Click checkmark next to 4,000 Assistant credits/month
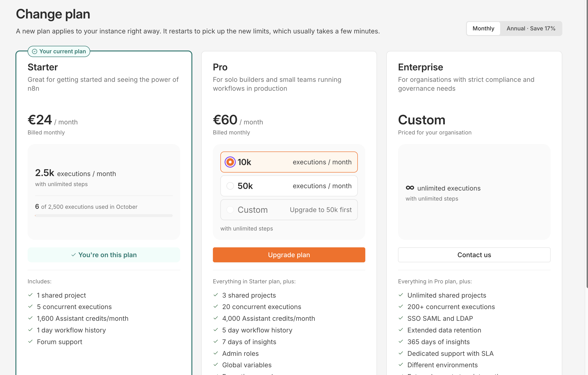The height and width of the screenshot is (375, 588). [x=216, y=318]
